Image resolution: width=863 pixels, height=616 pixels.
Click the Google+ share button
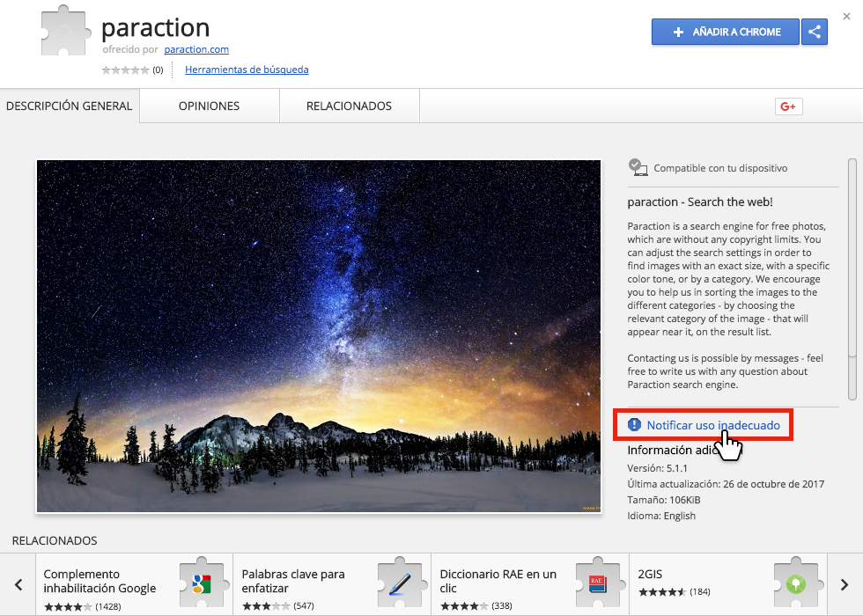click(x=788, y=106)
